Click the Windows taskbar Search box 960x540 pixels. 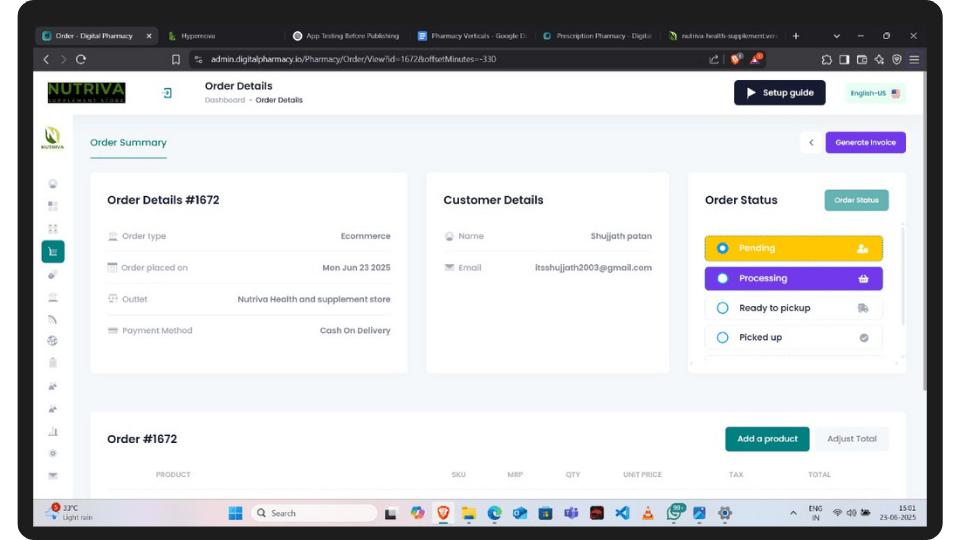coord(313,513)
